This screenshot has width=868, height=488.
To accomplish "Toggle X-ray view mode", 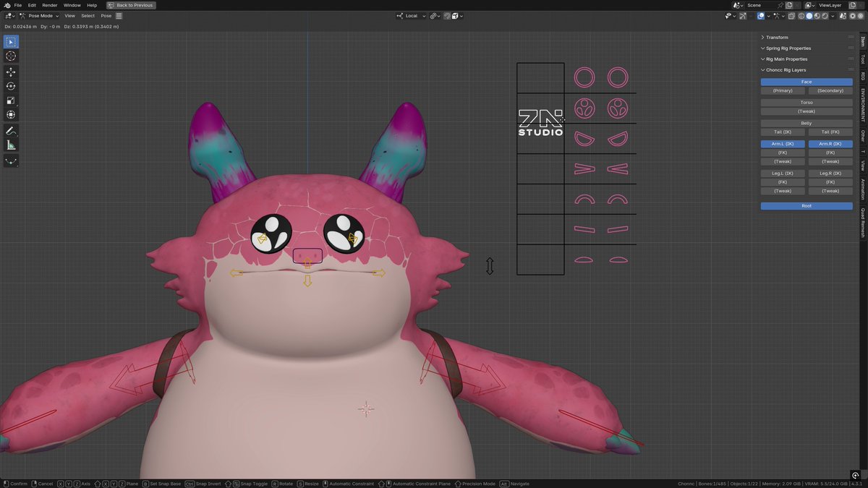I will tap(791, 16).
